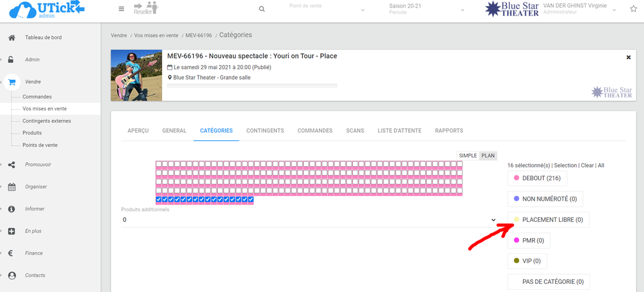
Task: Open the Point de vente dropdown
Action: pos(326,9)
